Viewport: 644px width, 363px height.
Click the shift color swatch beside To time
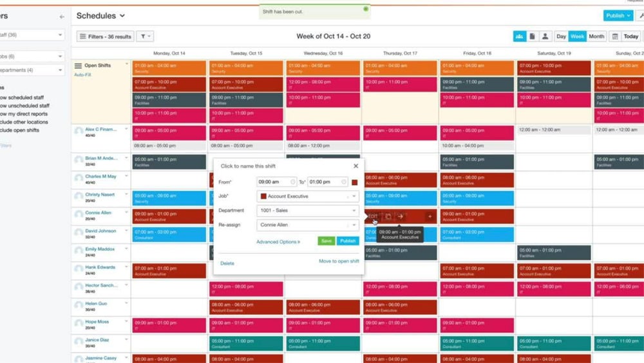coord(354,182)
